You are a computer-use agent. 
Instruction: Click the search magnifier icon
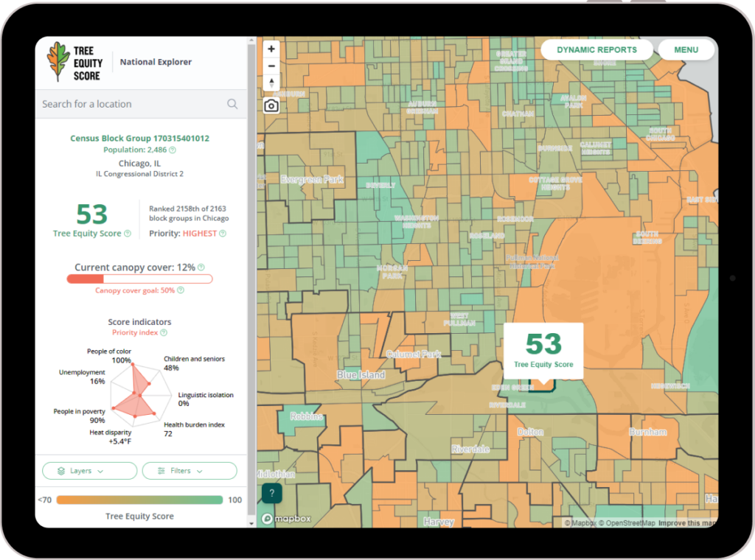232,104
